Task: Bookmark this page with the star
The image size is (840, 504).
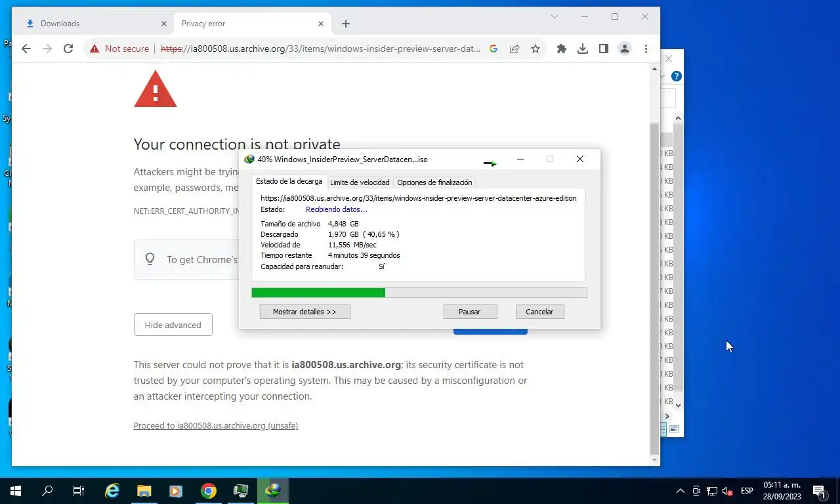Action: [535, 49]
